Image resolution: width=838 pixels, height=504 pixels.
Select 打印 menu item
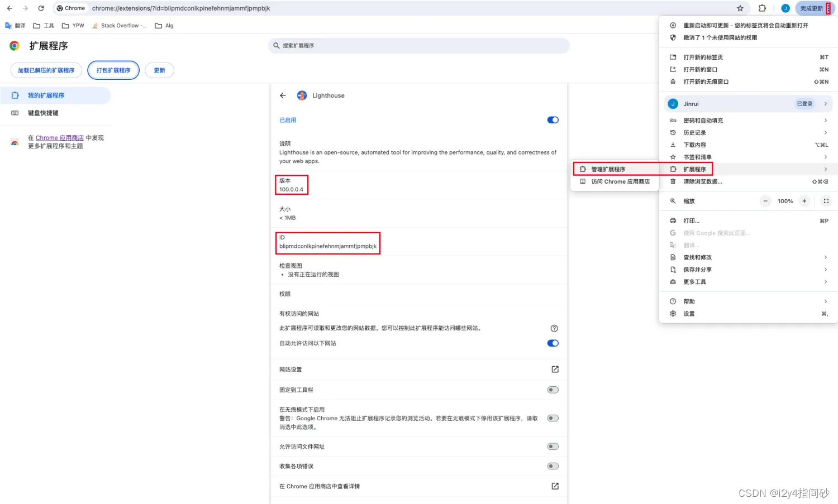tap(749, 221)
